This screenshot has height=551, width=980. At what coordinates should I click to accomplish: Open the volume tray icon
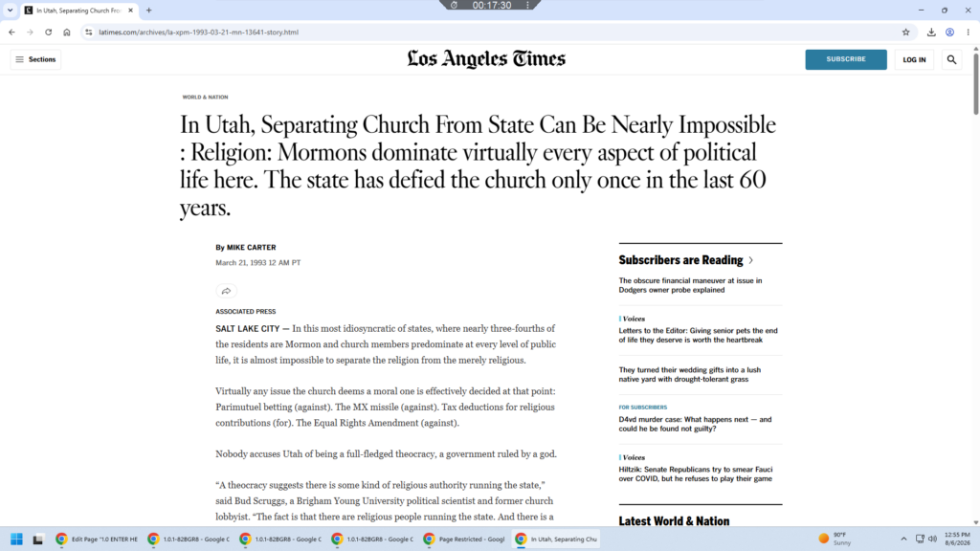[x=932, y=539]
